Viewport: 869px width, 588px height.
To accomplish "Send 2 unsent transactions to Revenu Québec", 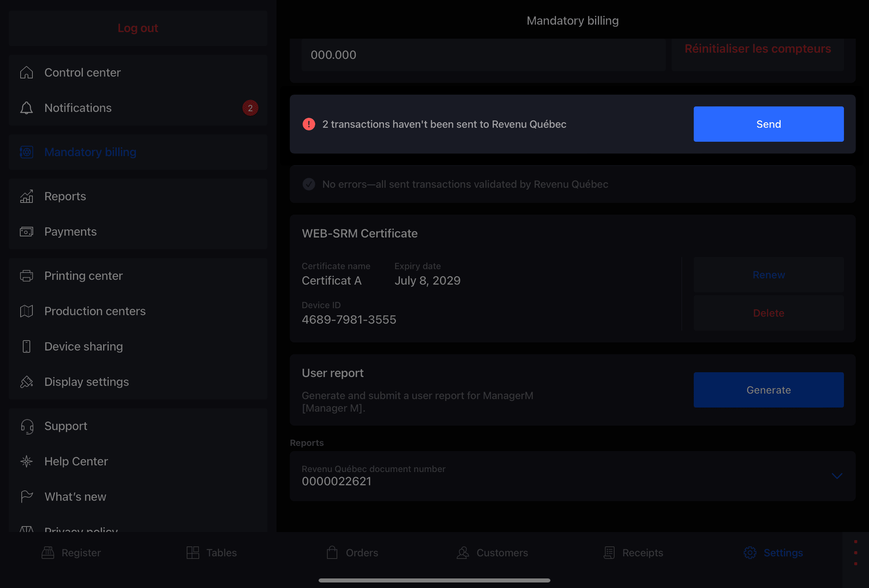I will (768, 124).
